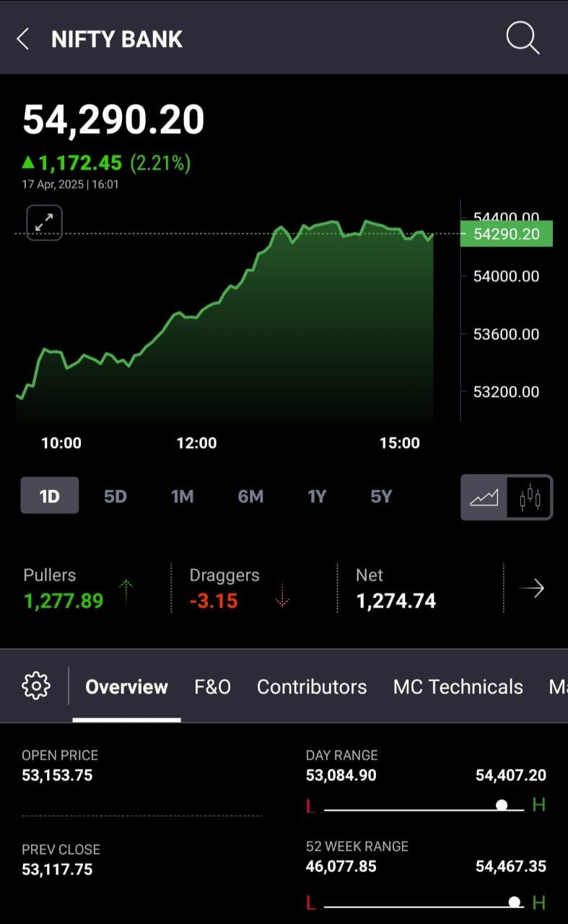Select the 1D time range
This screenshot has width=568, height=924.
pyautogui.click(x=50, y=496)
